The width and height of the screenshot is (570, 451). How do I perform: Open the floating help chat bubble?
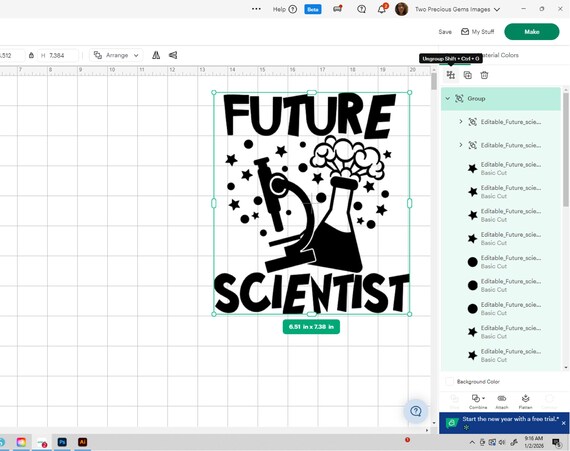pos(416,411)
